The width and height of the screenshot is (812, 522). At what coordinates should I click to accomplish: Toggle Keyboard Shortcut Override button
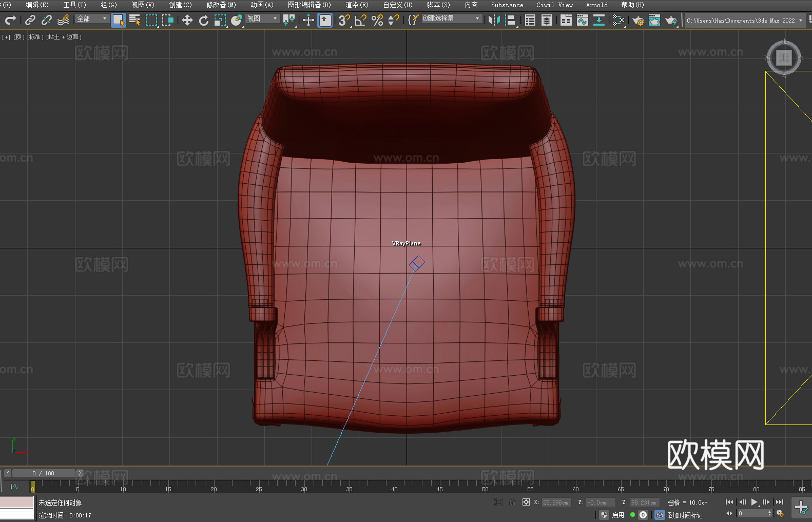(x=325, y=20)
